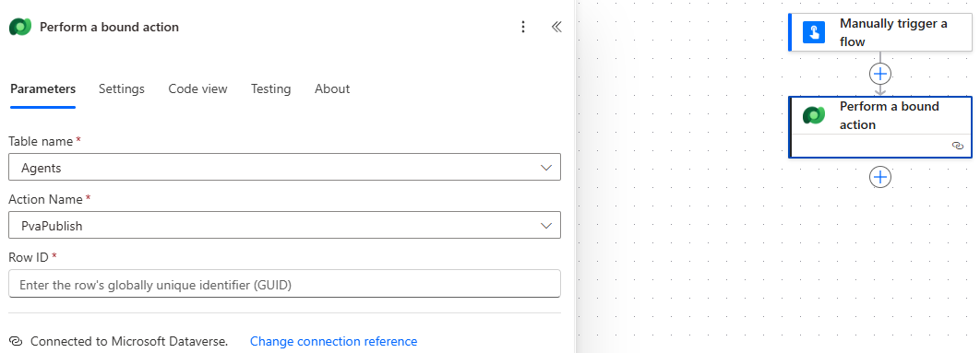Add step between trigger and bound action

[x=880, y=74]
